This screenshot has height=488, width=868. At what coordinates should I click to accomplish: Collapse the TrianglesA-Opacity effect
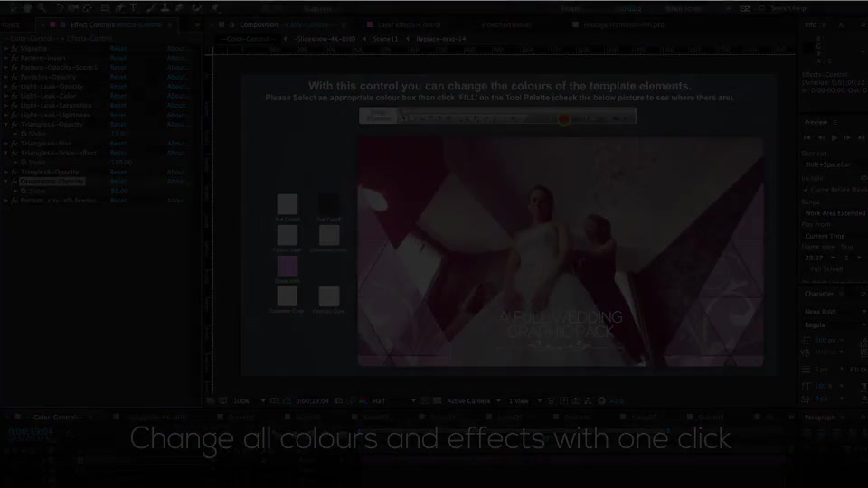(x=6, y=125)
